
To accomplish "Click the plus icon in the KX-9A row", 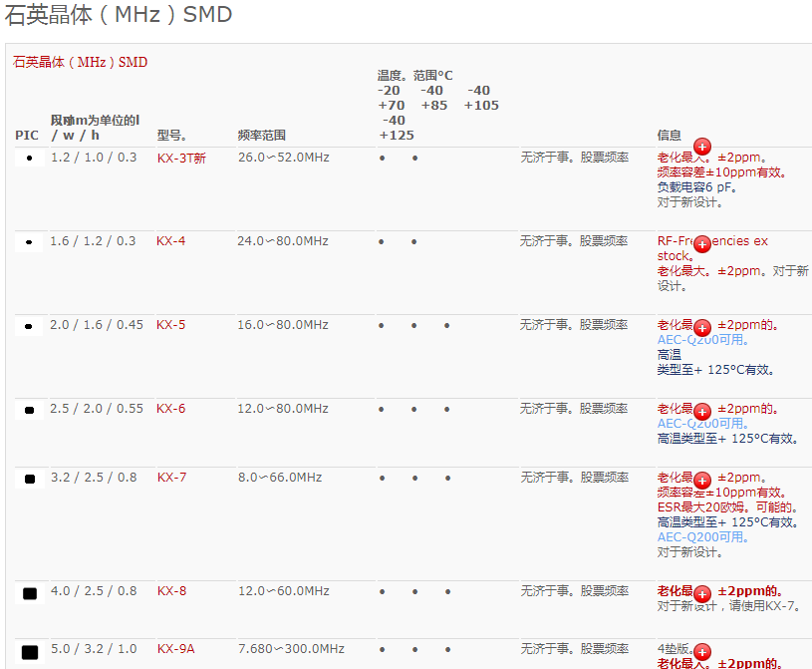I will coord(701,650).
